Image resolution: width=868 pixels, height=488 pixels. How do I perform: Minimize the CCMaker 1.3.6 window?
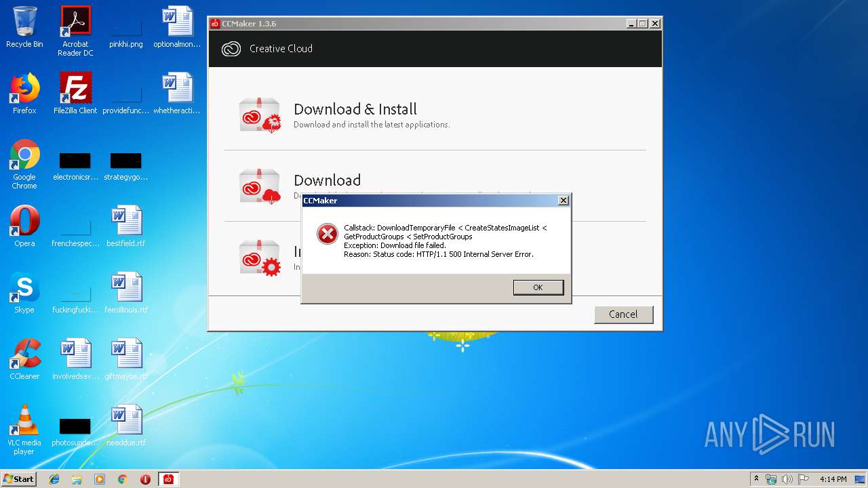coord(631,24)
